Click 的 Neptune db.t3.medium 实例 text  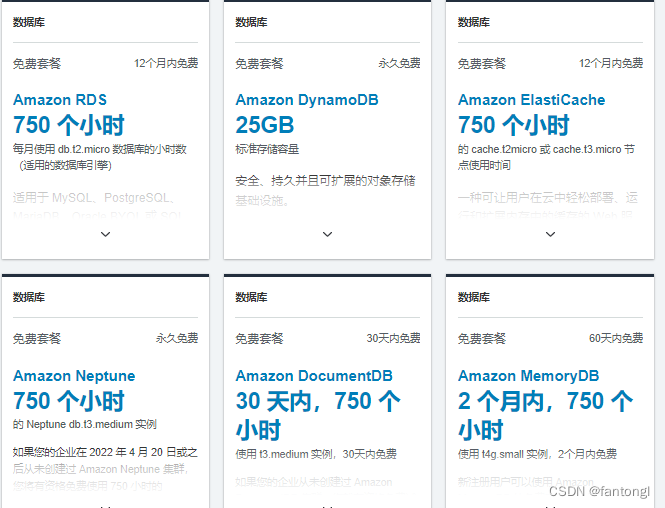[x=85, y=424]
